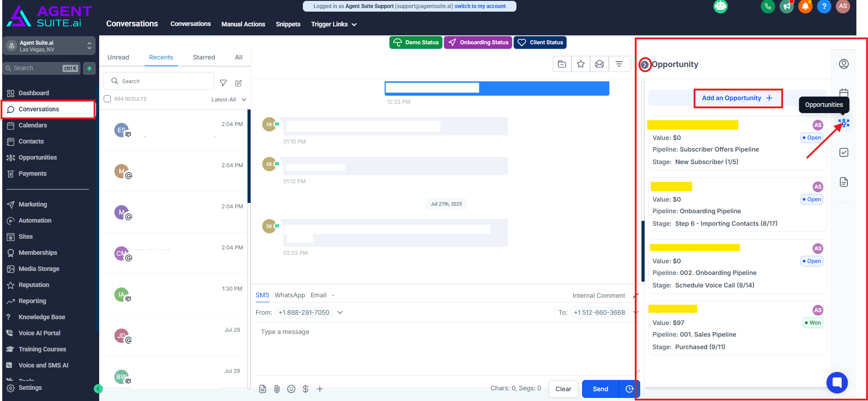Click the sidebar Search box
This screenshot has height=401, width=868.
[x=42, y=68]
